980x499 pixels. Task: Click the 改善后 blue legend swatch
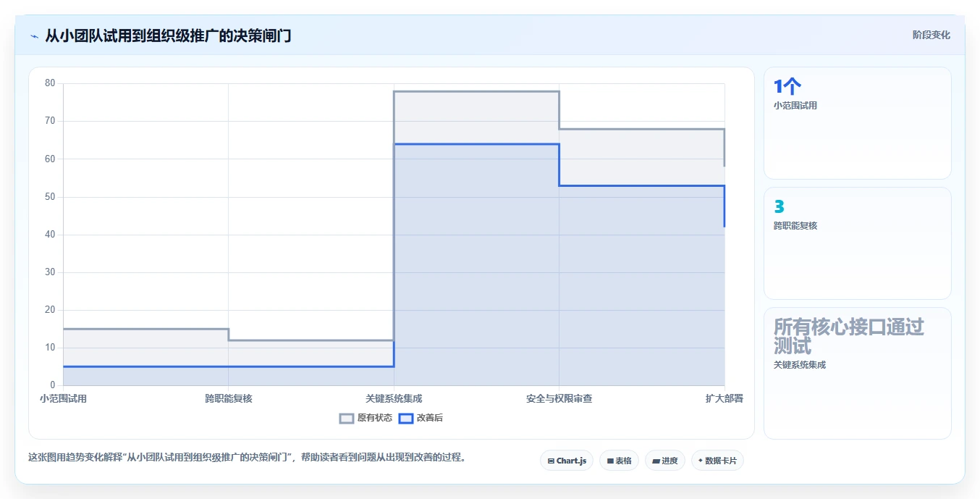406,418
